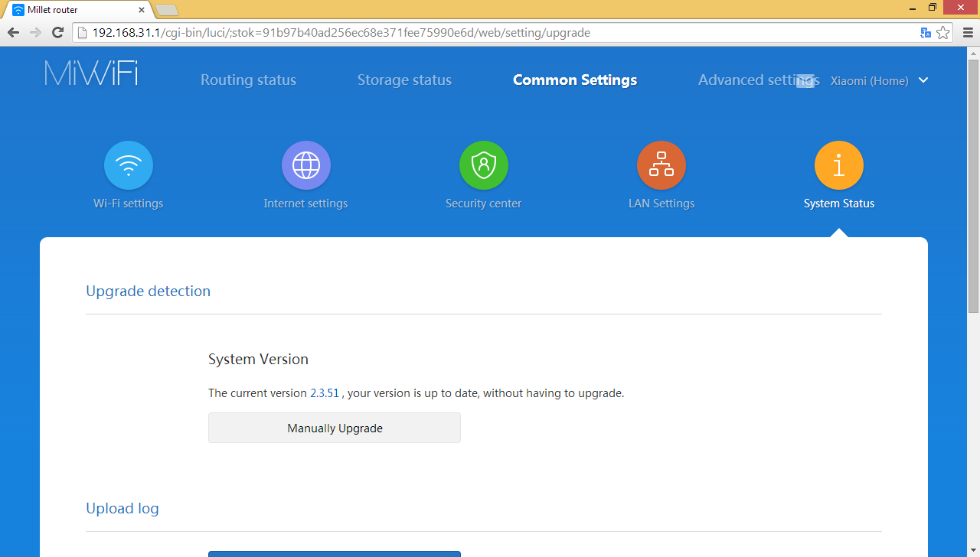Image resolution: width=980 pixels, height=557 pixels.
Task: Open Chrome menu hamburger icon
Action: point(967,33)
